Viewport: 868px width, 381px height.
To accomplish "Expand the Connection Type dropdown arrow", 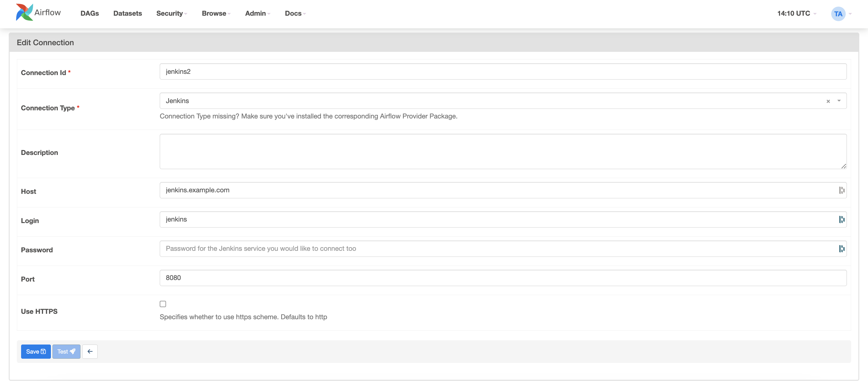I will [839, 101].
